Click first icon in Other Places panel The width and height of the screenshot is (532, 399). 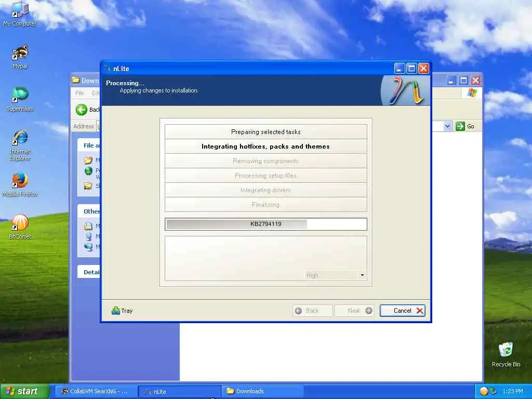coord(88,226)
